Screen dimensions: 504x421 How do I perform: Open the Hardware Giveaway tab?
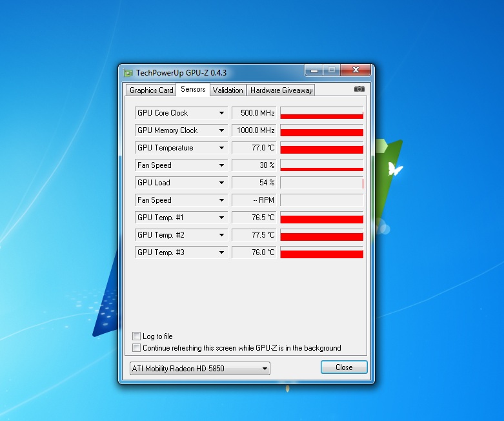(x=281, y=90)
